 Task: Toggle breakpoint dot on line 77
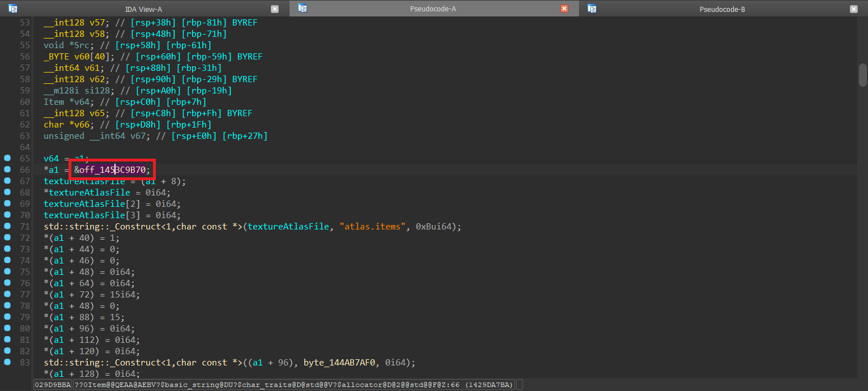click(x=7, y=294)
